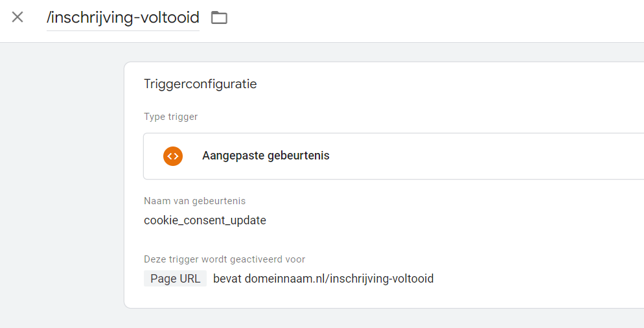Screen dimensions: 644x328
Task: Edit the trigger name "/inschrijving-voltooid"
Action: pos(123,18)
